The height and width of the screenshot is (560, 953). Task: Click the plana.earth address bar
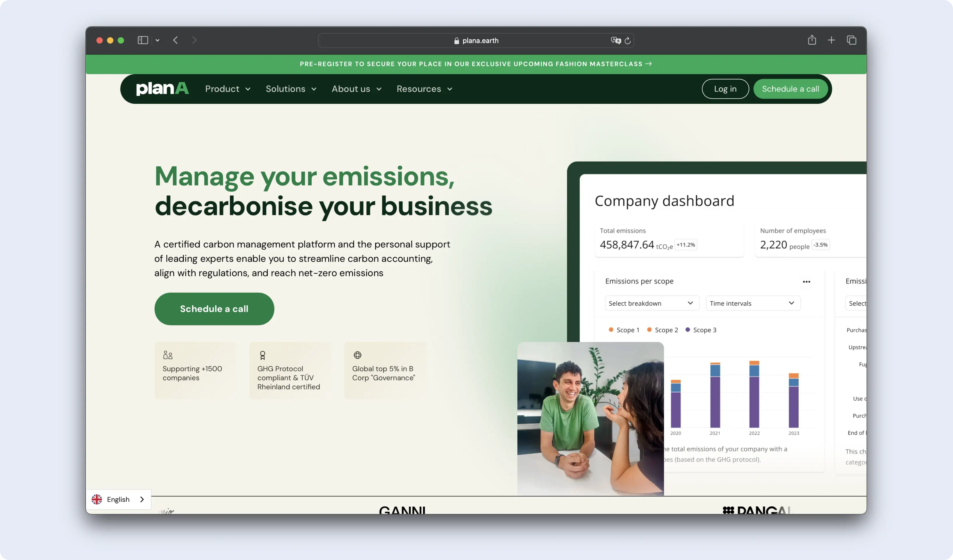coord(476,41)
